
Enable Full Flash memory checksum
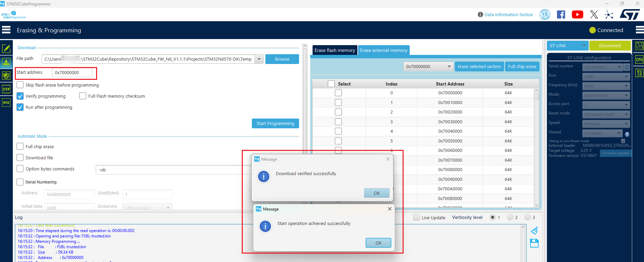(83, 96)
